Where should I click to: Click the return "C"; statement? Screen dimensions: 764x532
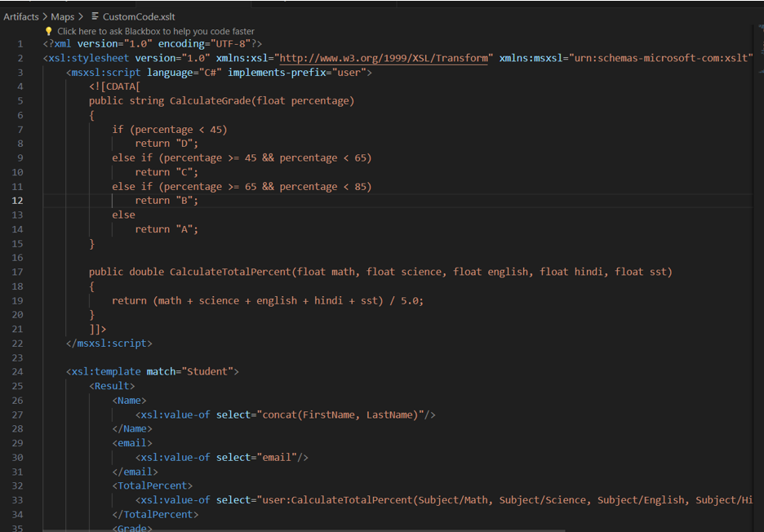pos(167,172)
